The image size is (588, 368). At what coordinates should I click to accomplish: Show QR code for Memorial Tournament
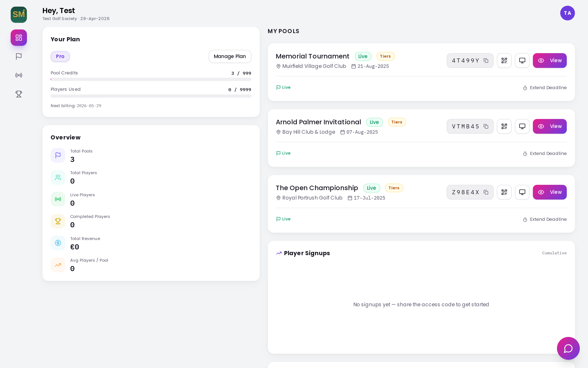[504, 61]
